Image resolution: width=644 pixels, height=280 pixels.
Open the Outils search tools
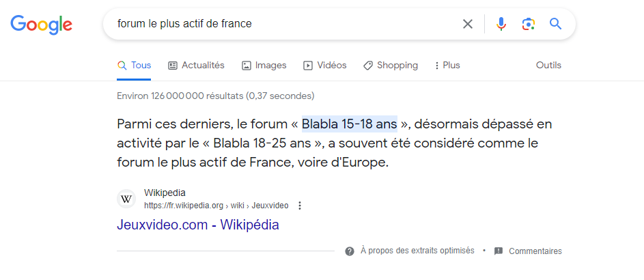[548, 66]
